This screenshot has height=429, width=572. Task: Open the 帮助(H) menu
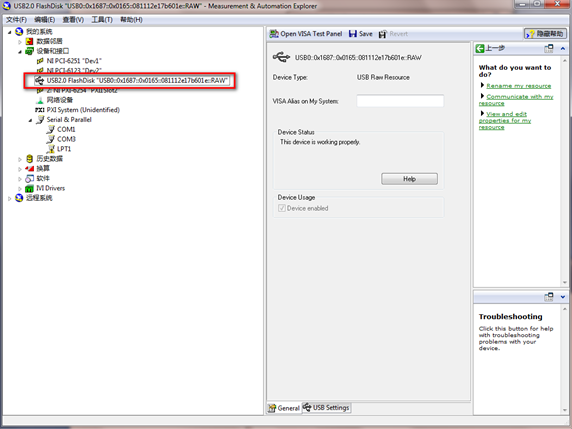(131, 20)
